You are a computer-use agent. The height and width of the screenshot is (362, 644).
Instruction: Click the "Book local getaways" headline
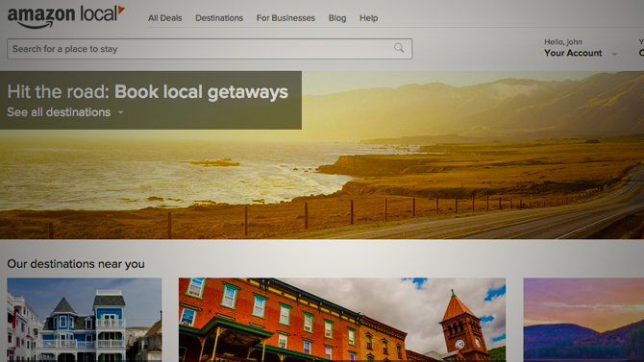click(x=201, y=92)
